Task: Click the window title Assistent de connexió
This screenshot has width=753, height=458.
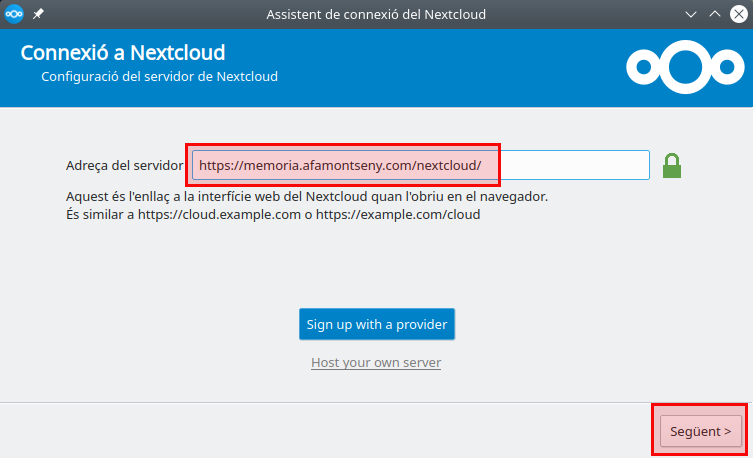Action: tap(376, 14)
